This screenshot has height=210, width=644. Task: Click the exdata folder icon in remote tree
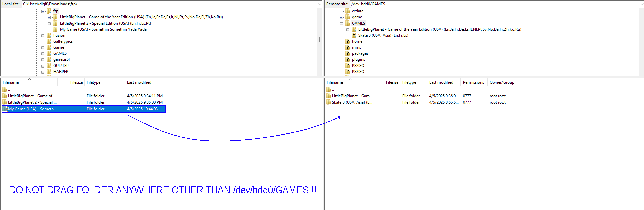point(348,11)
